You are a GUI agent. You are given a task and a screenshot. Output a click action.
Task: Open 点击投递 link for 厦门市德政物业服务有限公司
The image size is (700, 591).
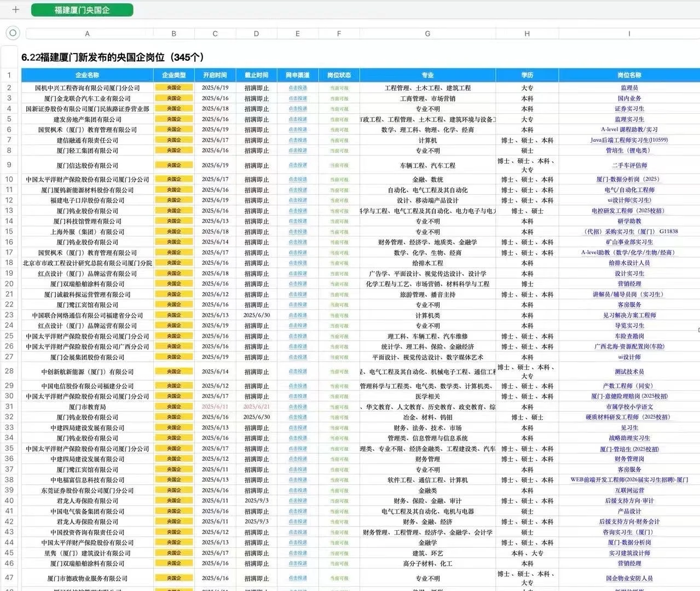[x=298, y=578]
